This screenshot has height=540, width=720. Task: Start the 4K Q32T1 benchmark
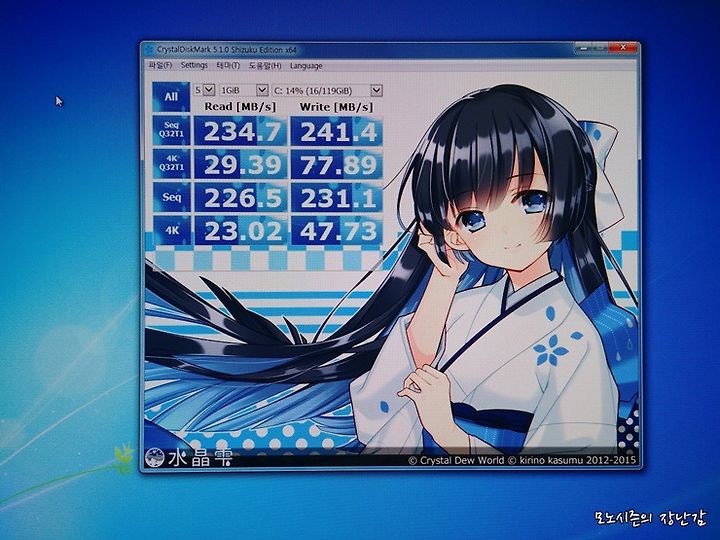click(x=171, y=163)
